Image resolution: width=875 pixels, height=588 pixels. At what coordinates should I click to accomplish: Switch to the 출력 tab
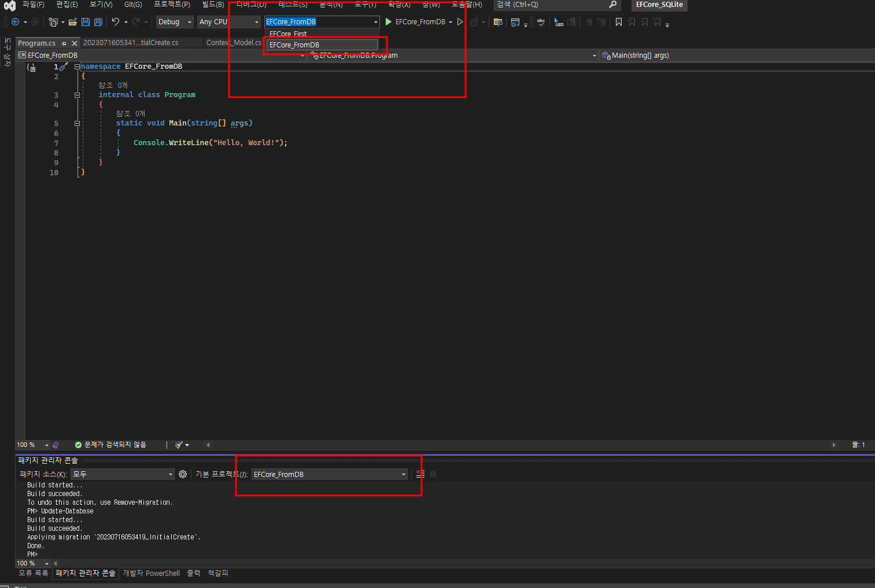point(194,574)
